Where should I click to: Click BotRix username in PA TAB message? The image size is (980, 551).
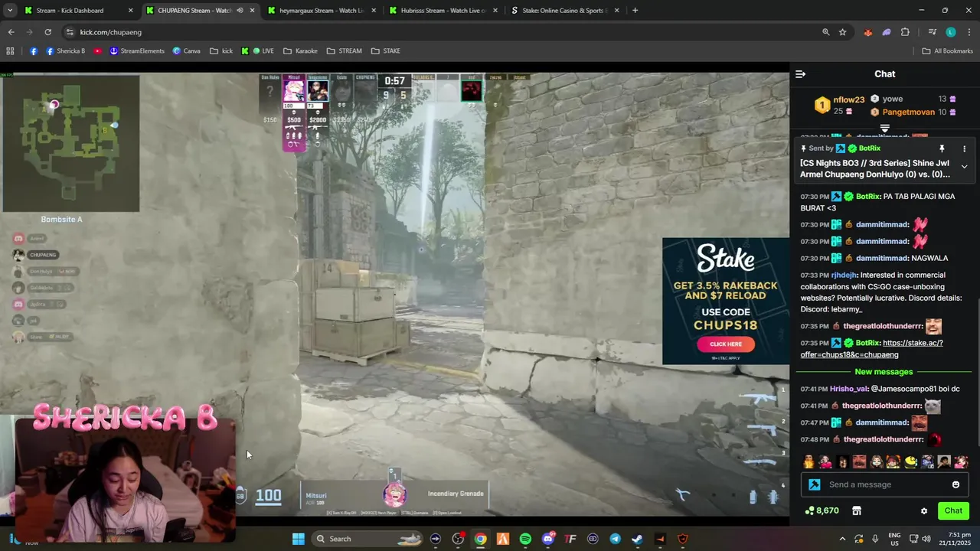click(867, 197)
